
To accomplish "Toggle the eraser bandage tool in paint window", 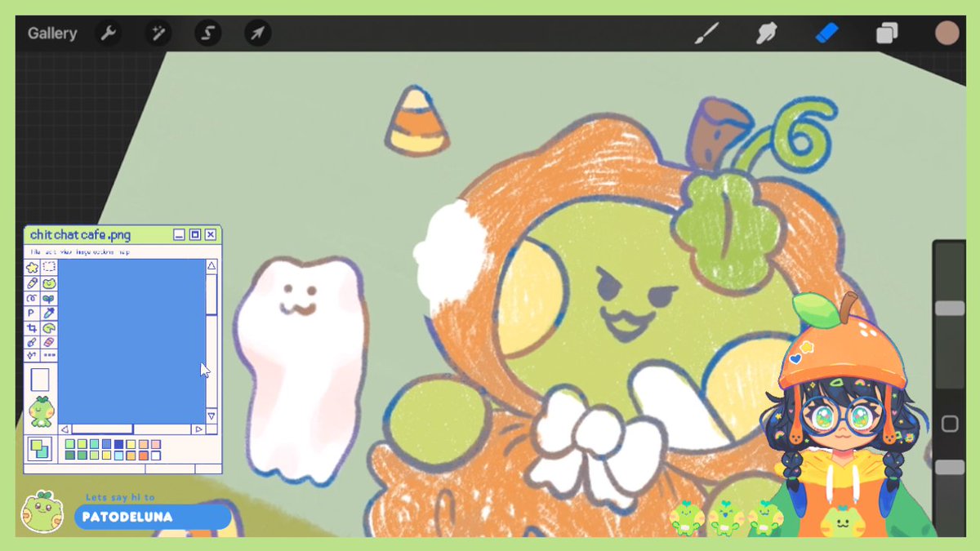I will coord(49,342).
